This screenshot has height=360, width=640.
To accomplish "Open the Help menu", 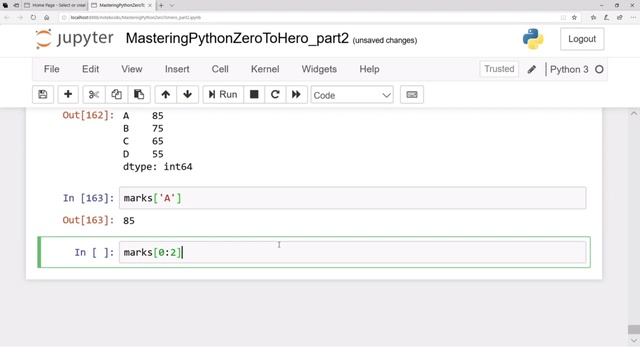I will 369,69.
